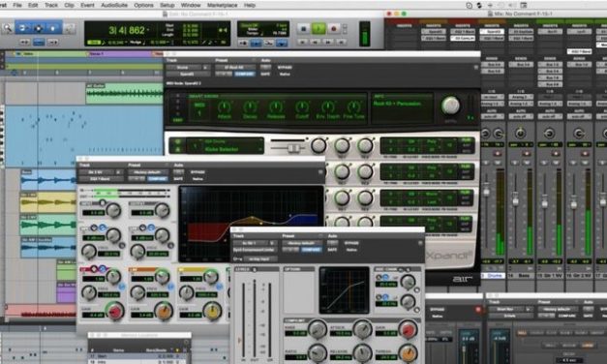
Task: Toggle Xpand!2 part A power button
Action: pos(178,142)
